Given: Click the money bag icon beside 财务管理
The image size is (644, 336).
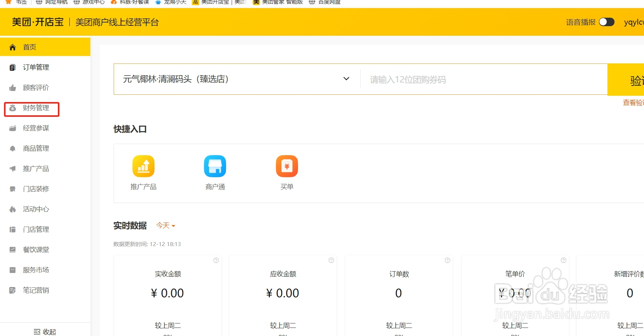Looking at the screenshot, I should tap(13, 108).
